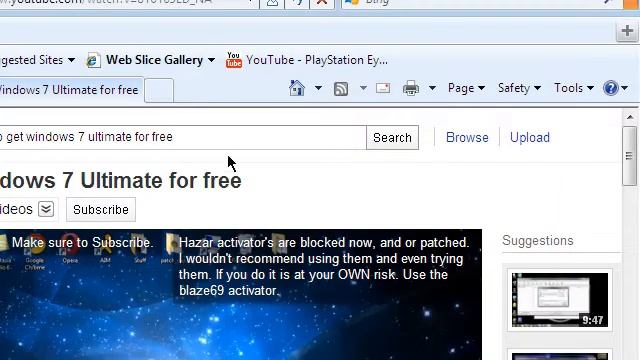Click the Hazar activator annotation text
Viewport: 640px width, 360px height.
pyautogui.click(x=324, y=267)
